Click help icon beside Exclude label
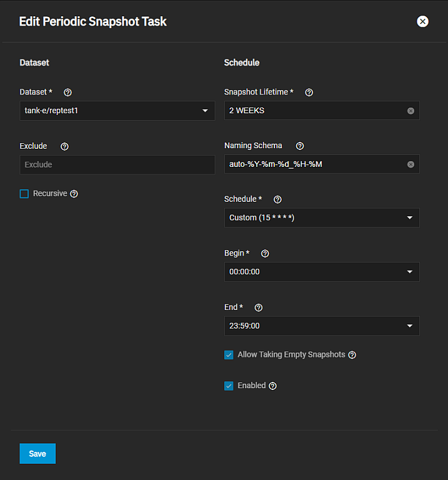This screenshot has width=448, height=480. coord(65,146)
